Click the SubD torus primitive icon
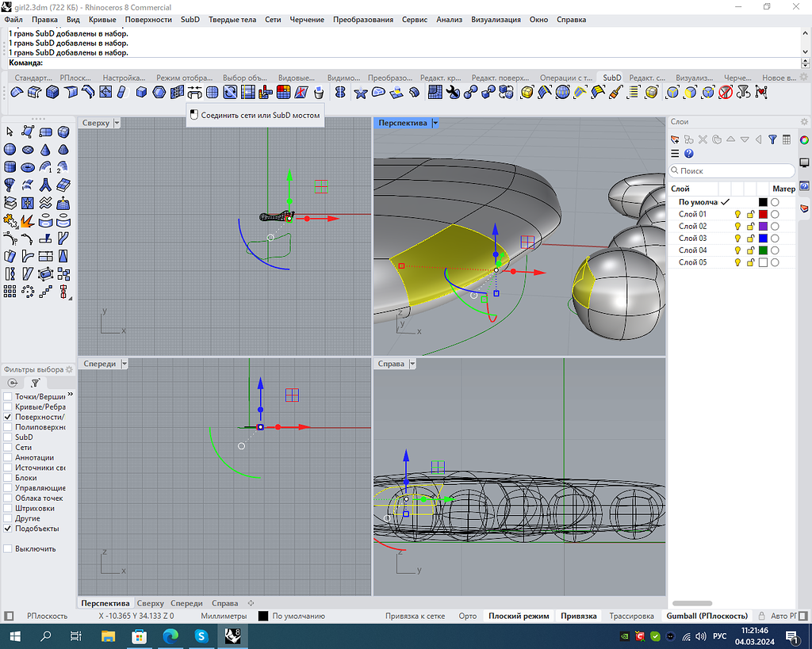This screenshot has width=812, height=649. pos(28,167)
